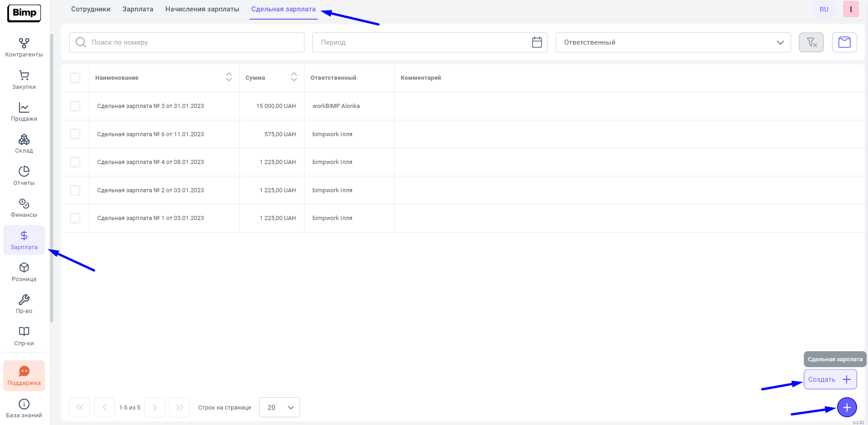Open Отчеты reports pie chart icon
This screenshot has width=868, height=425.
pos(24,176)
